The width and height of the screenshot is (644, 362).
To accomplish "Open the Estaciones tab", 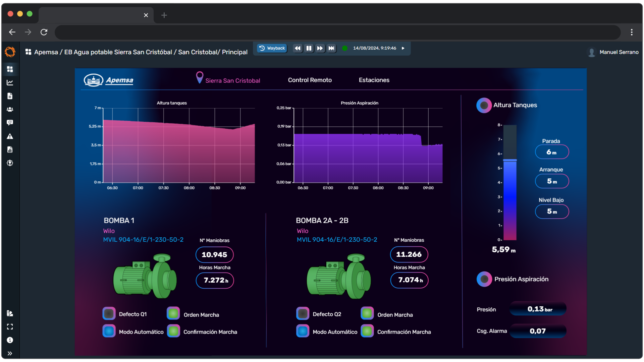I will coord(374,80).
